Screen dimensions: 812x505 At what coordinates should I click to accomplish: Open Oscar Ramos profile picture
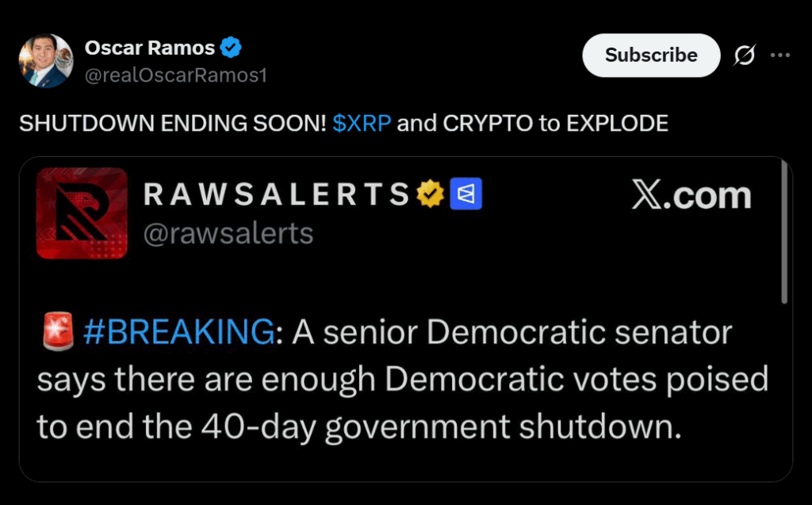[46, 61]
